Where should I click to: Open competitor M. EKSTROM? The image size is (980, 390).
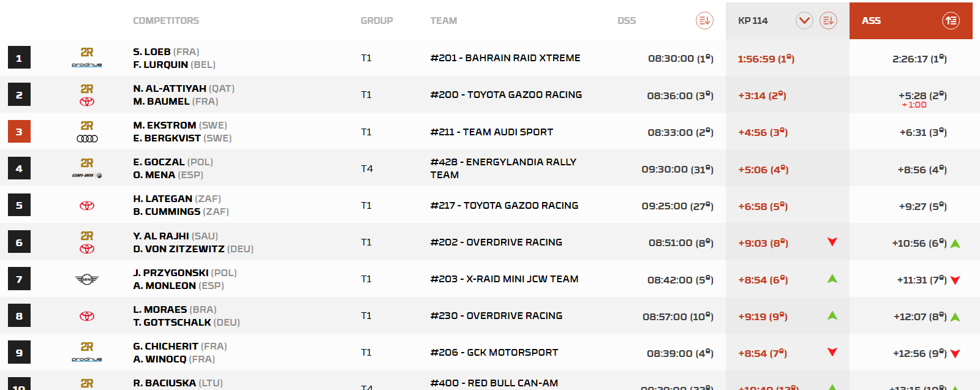pyautogui.click(x=165, y=126)
